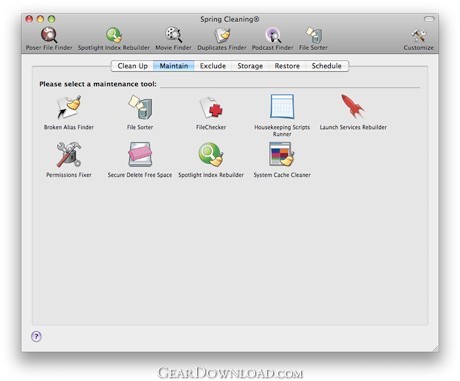Launch Services Rebuilder rocket icon
Screen dimensions: 460x381
click(353, 107)
